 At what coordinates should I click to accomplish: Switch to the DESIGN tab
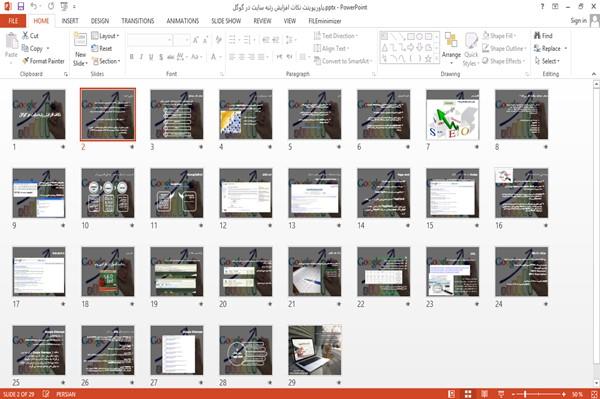point(100,21)
